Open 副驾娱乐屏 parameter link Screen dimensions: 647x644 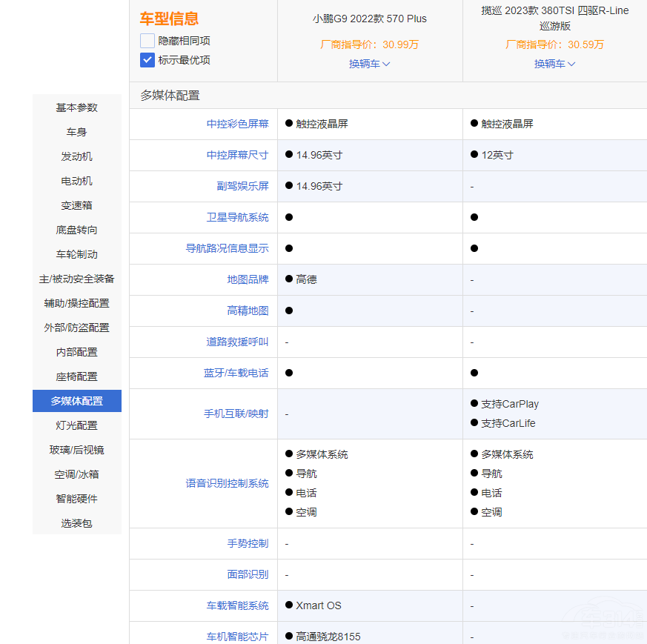[x=242, y=186]
